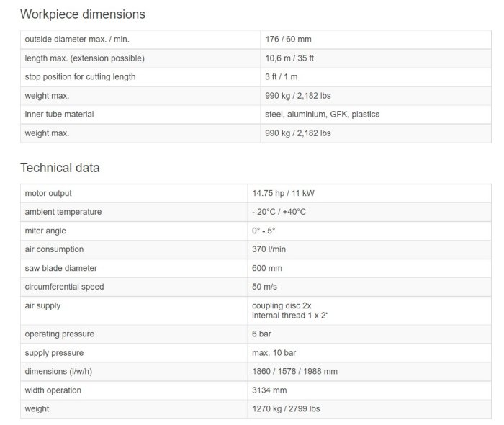The width and height of the screenshot is (504, 425).
Task: Click the stop position for cutting length label
Action: [x=80, y=77]
